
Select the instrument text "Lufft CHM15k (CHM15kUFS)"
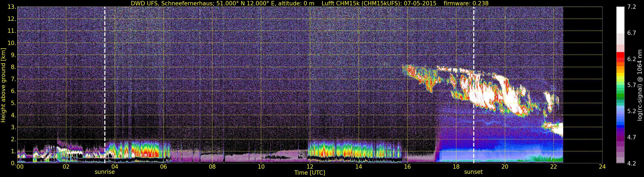(x=361, y=3)
